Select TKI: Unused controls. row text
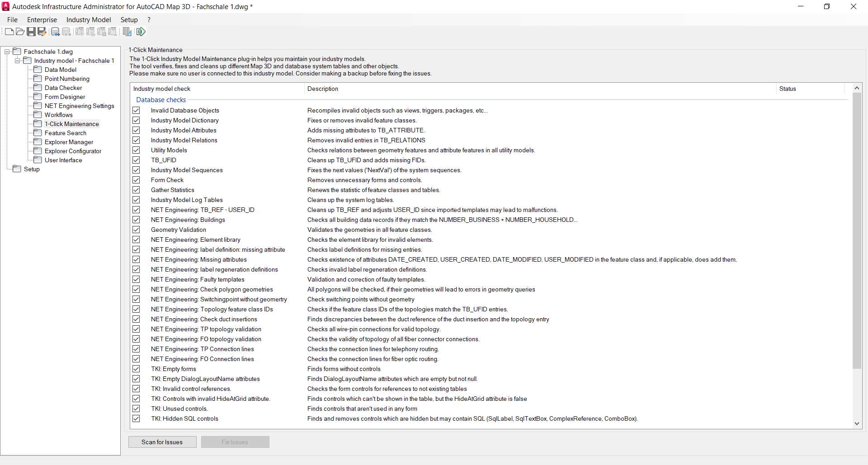 click(179, 409)
